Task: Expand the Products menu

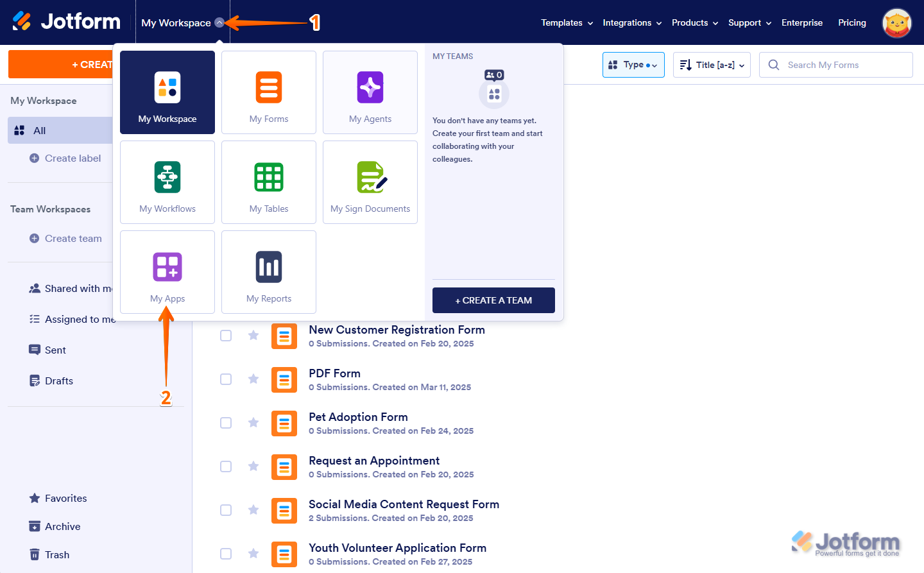Action: [695, 22]
